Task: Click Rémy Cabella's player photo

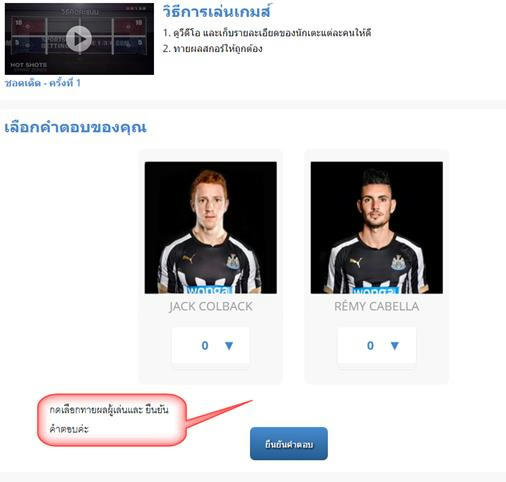Action: pos(377,228)
